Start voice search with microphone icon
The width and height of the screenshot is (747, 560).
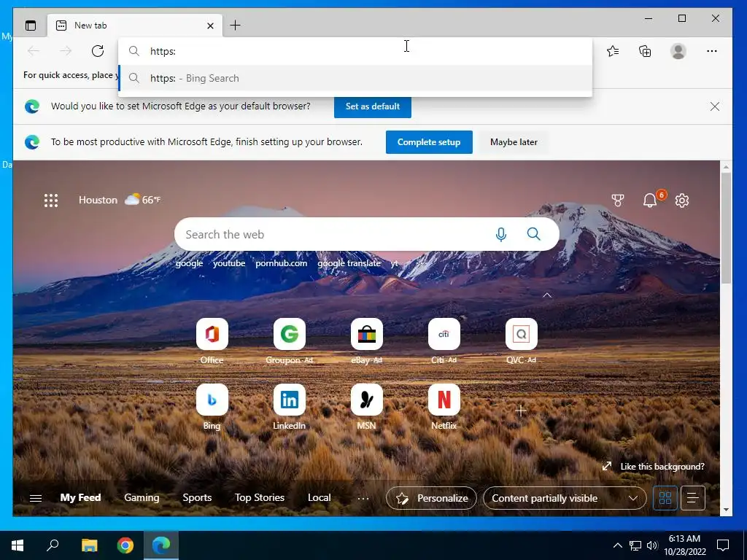coord(500,234)
